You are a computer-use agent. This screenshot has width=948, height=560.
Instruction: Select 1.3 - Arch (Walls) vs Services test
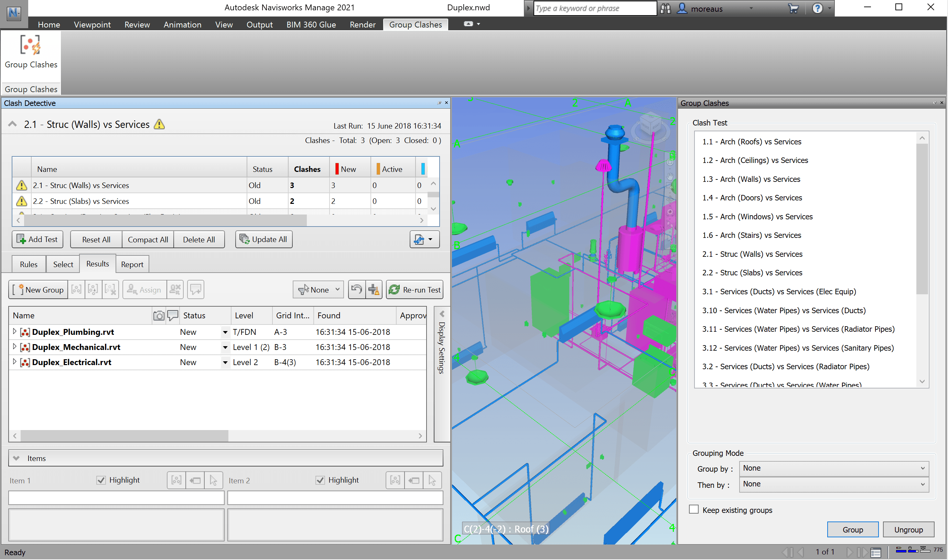click(x=751, y=179)
